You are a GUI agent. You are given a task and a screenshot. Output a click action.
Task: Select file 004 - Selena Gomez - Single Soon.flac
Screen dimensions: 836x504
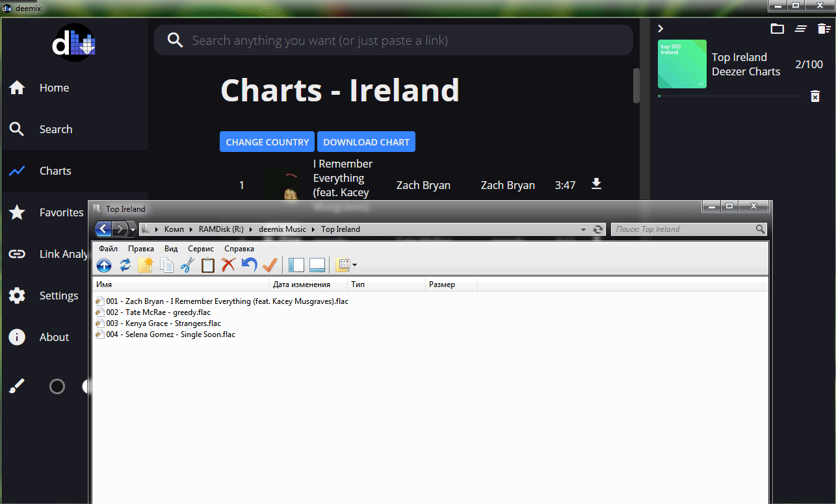(165, 334)
